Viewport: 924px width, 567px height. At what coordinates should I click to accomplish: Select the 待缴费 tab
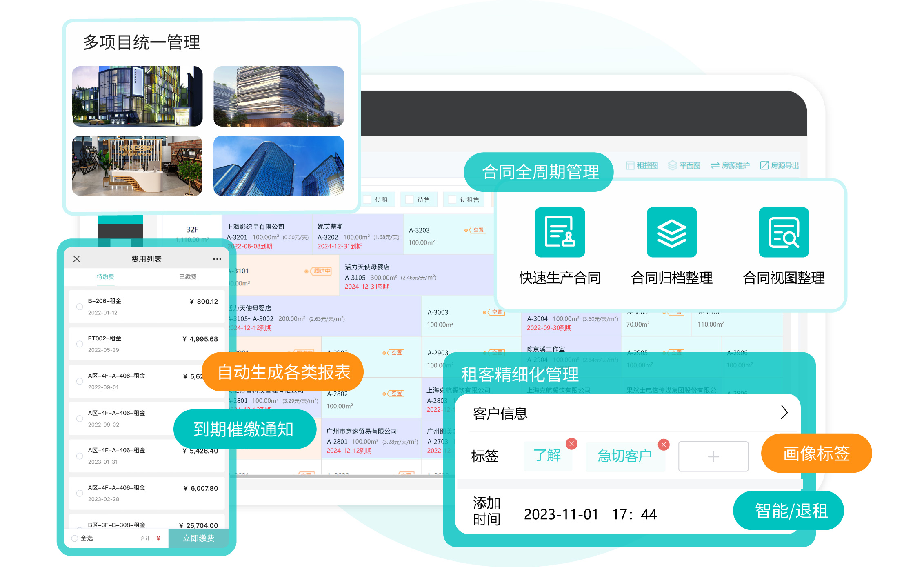[105, 276]
